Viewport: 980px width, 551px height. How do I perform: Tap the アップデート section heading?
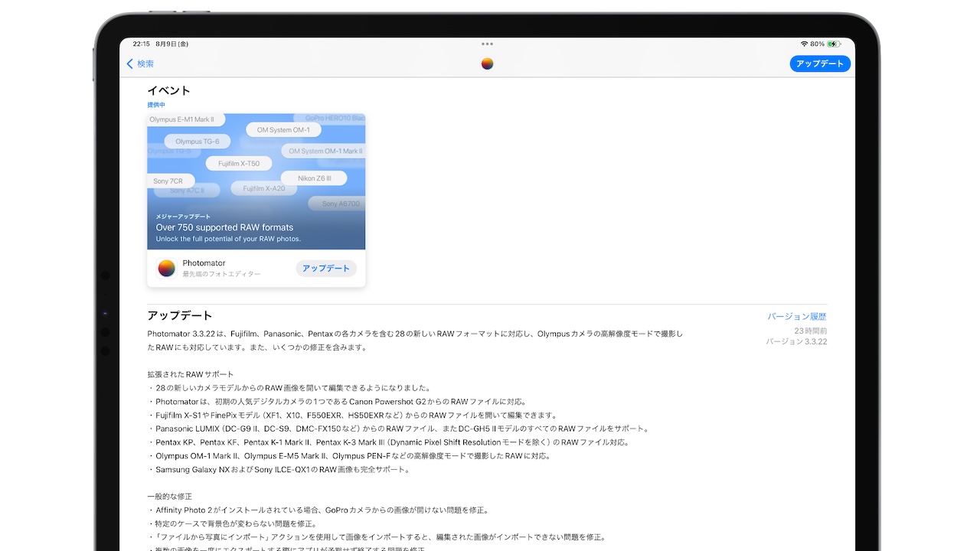[180, 315]
